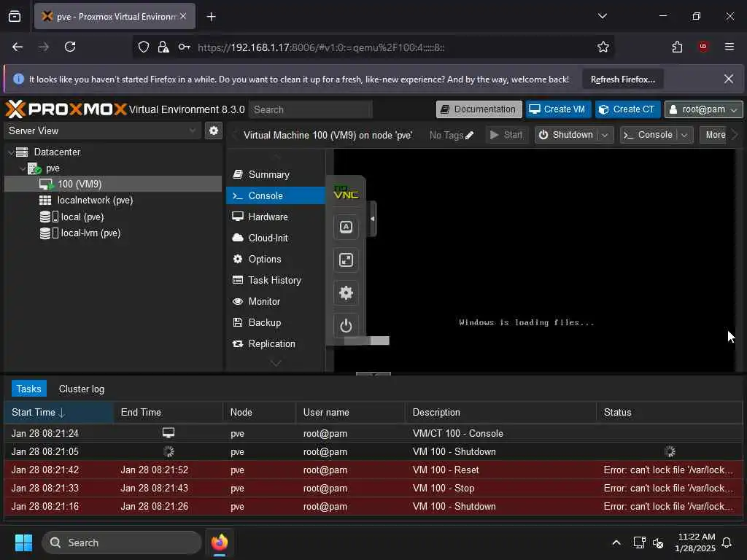The image size is (747, 560).
Task: Open the Hardware section
Action: [276, 217]
